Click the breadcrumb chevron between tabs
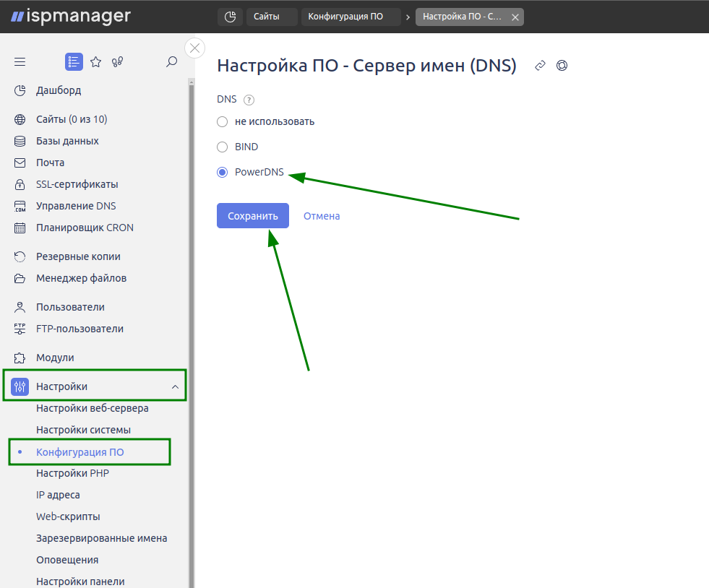709x588 pixels. (408, 17)
